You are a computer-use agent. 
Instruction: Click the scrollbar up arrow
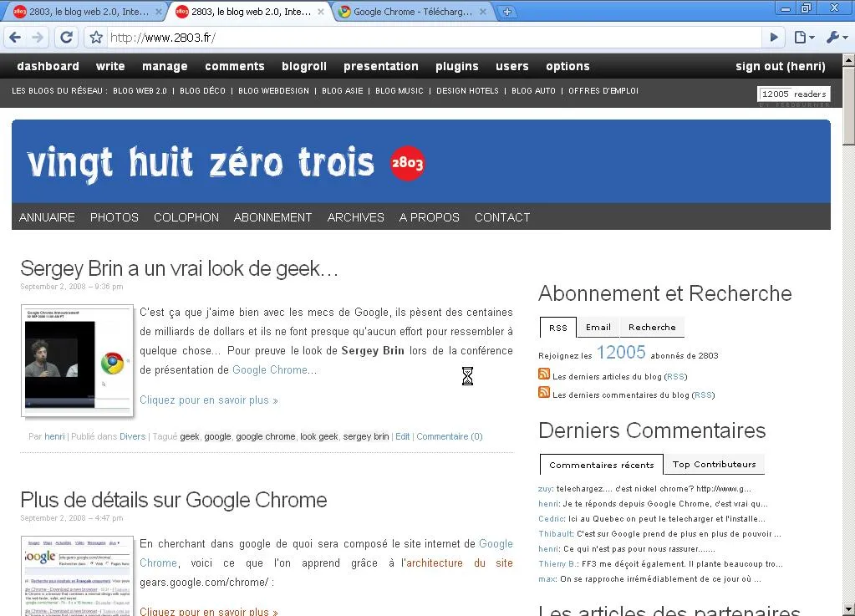click(x=848, y=59)
